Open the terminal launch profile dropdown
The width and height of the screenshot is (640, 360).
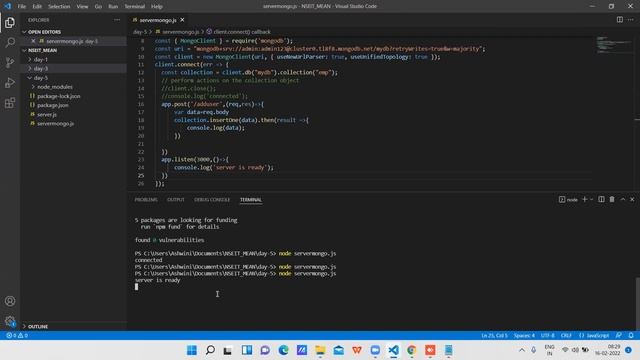pos(591,199)
